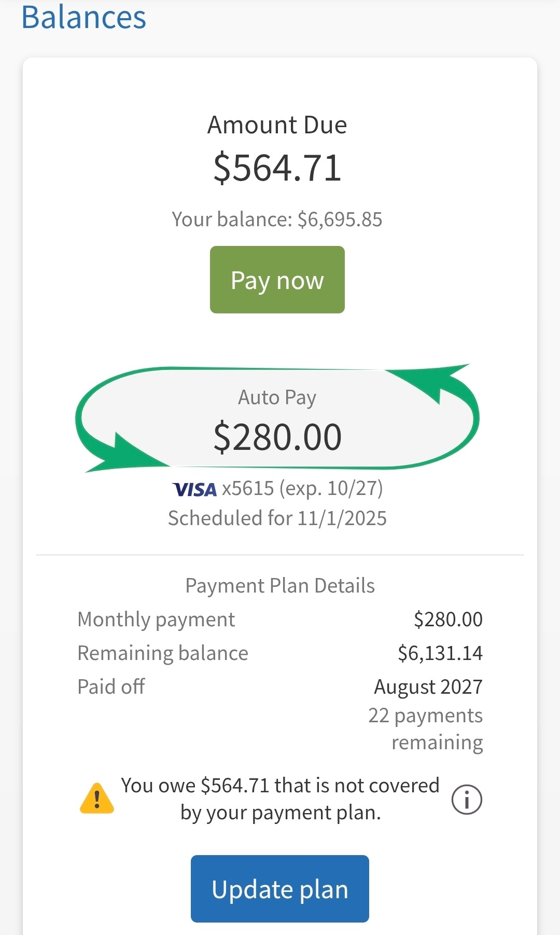Click the $564.71 amount due figure
The width and height of the screenshot is (560, 935).
tap(277, 168)
